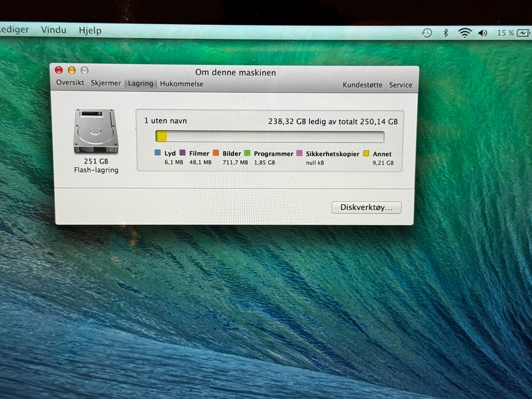This screenshot has height=399, width=532.
Task: Open the Service section
Action: pyautogui.click(x=400, y=85)
